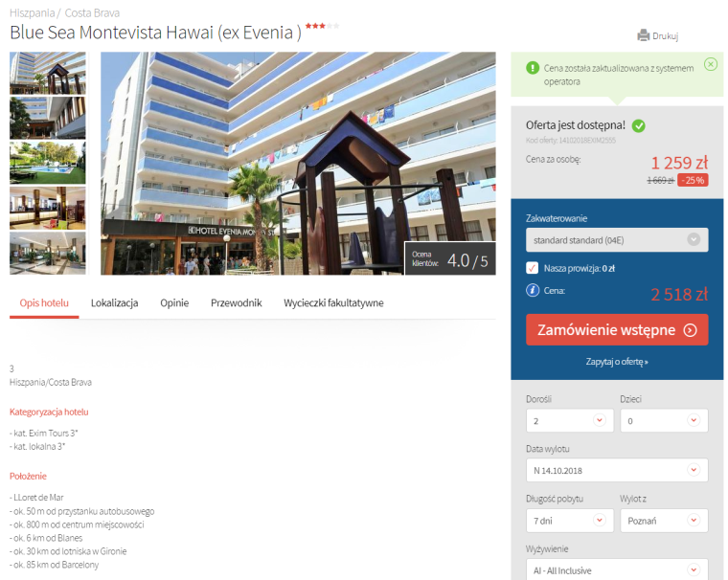The height and width of the screenshot is (580, 728).
Task: Click the 'ok. 85 km od Barcelony' line
Action: 54,565
